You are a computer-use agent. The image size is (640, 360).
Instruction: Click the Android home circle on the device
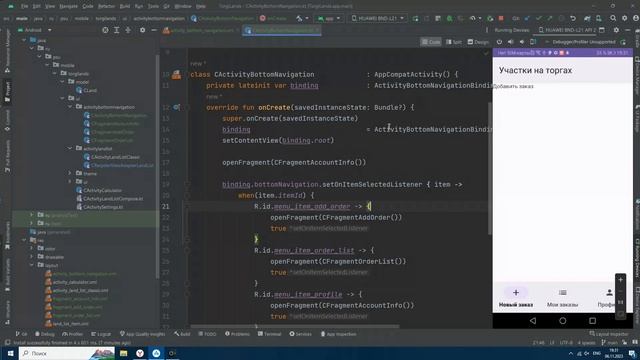(562, 321)
